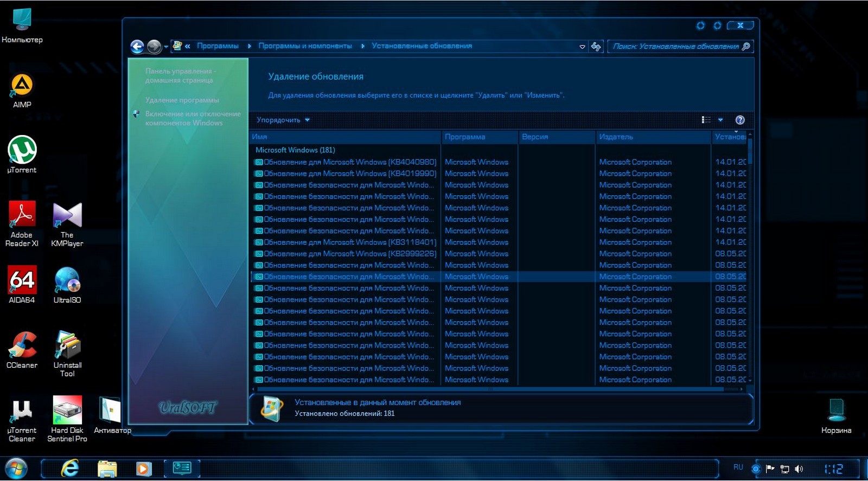
Task: Launch AIMP from the desktop
Action: pyautogui.click(x=22, y=91)
